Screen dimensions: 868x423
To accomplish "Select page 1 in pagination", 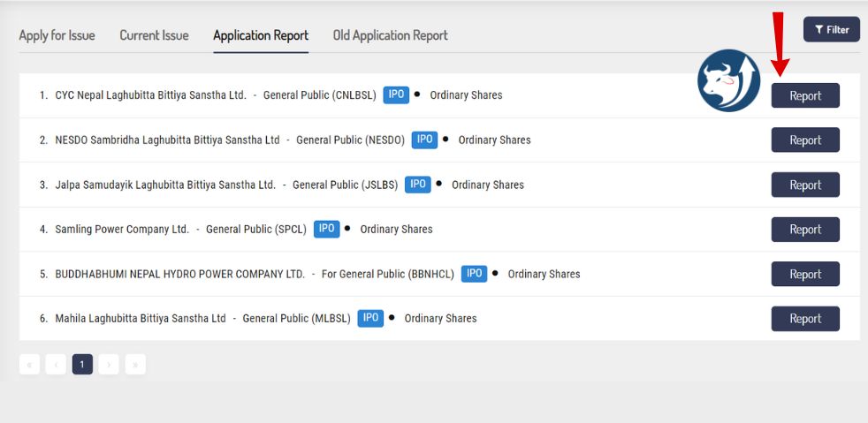I will (x=82, y=365).
